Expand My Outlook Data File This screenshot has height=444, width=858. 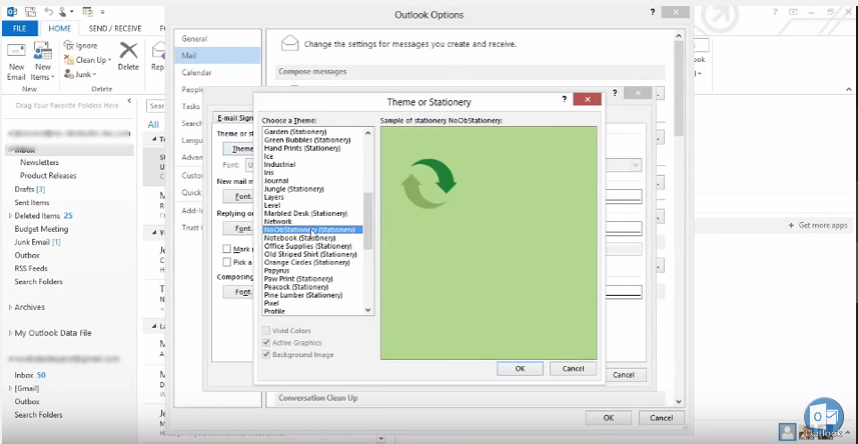click(x=10, y=333)
